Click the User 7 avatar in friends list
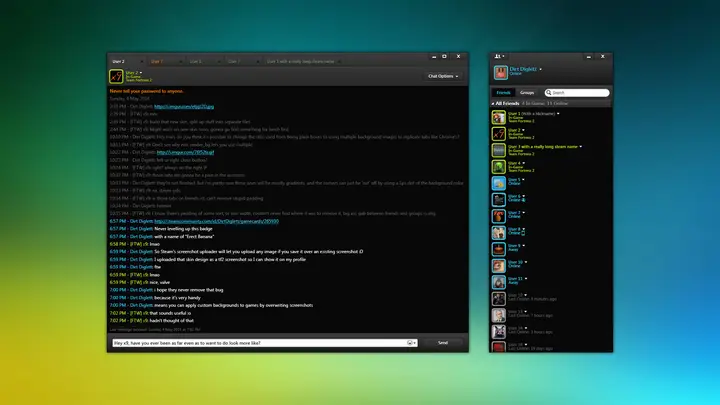 (499, 216)
